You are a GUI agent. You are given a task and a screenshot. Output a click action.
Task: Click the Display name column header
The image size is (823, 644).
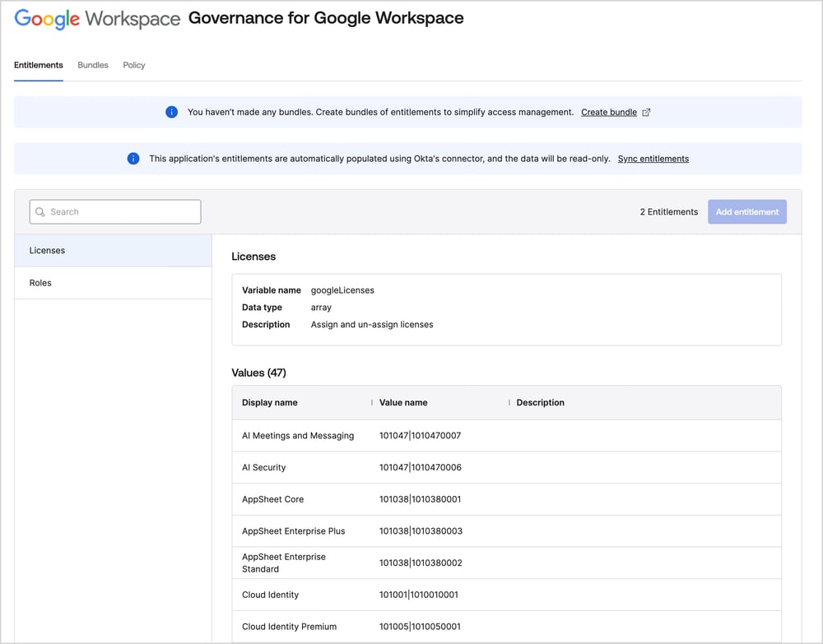coord(270,402)
